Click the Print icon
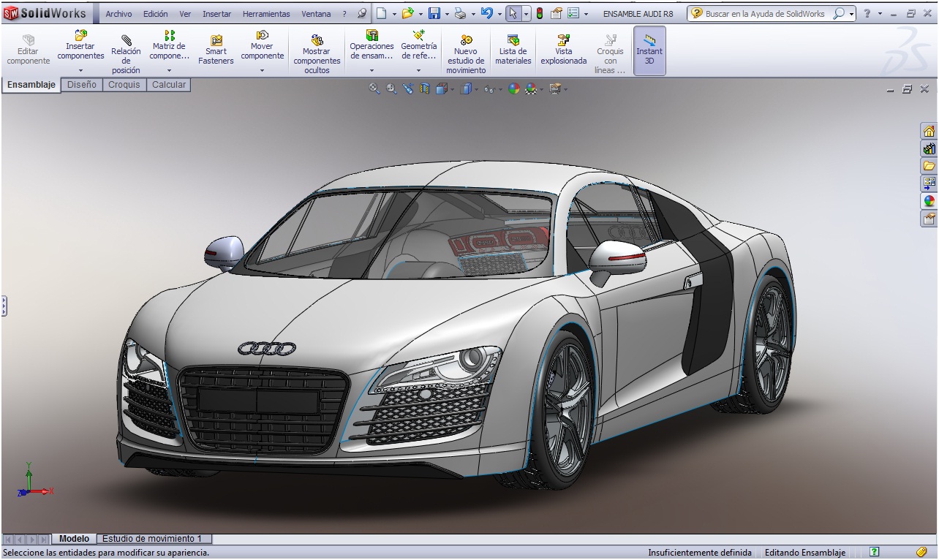The height and width of the screenshot is (560, 939). click(x=460, y=13)
